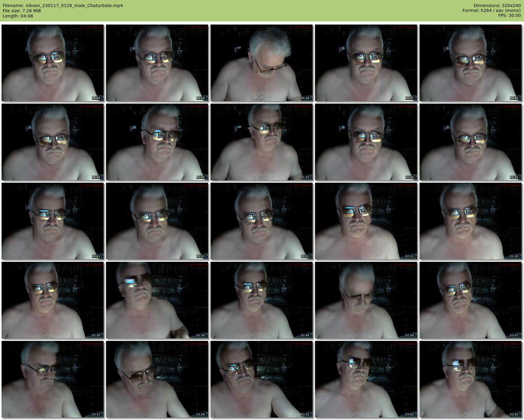The image size is (524, 420).
Task: Open the thumbnail at 02:01
Action: 261,221
